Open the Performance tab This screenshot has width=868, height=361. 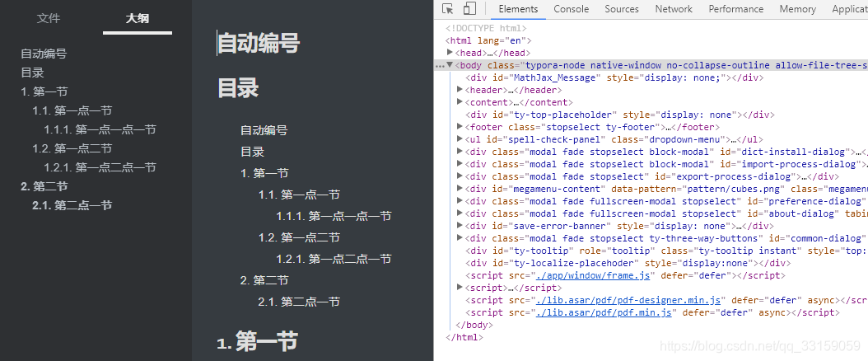coord(735,9)
